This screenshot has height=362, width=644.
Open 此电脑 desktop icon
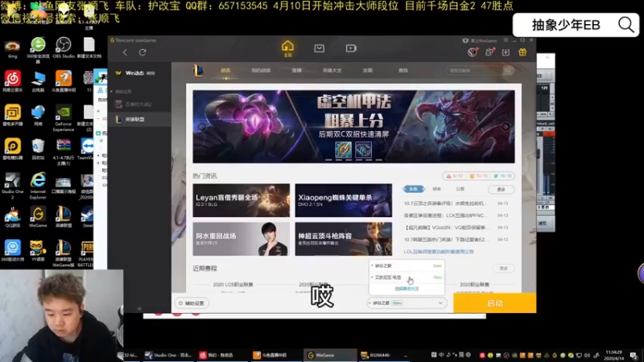pos(38,81)
